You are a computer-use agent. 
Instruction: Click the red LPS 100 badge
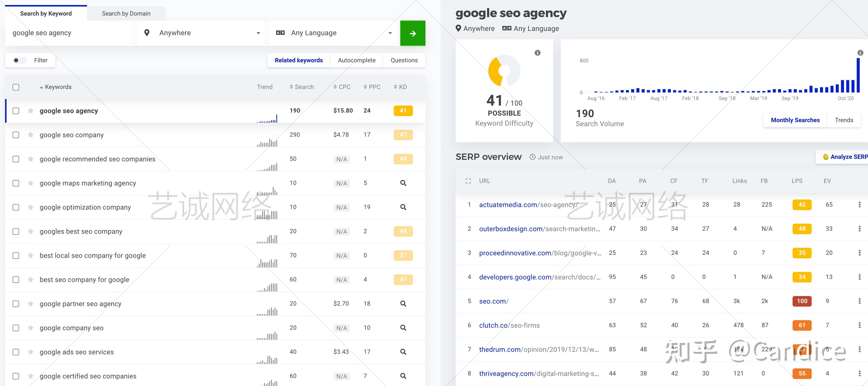tap(802, 301)
